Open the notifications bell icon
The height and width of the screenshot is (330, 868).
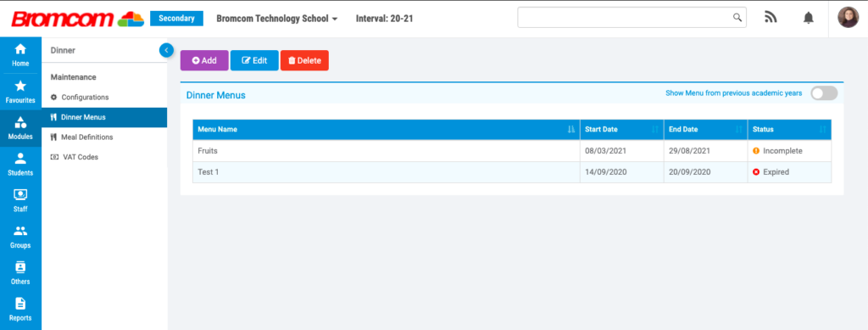pyautogui.click(x=809, y=18)
